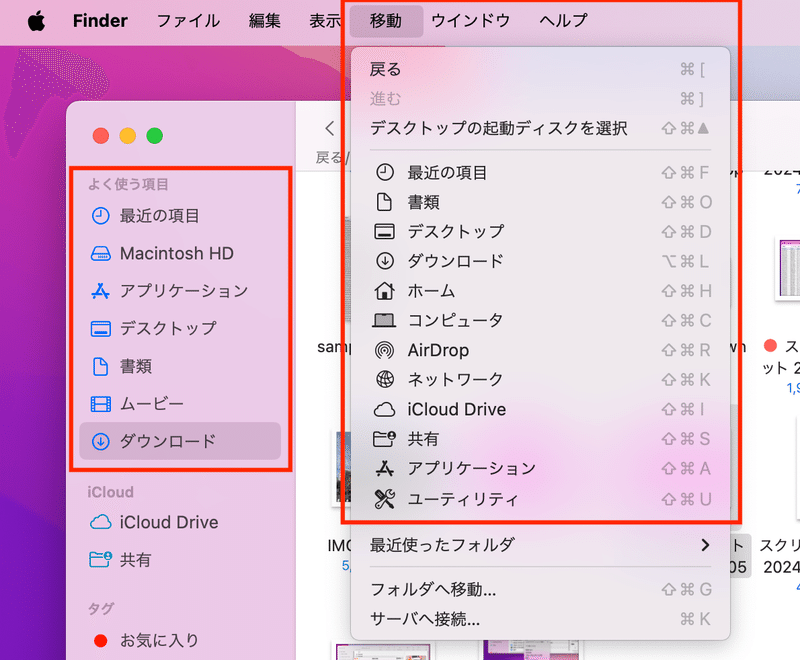800x660 pixels.
Task: Click sidebar アプリケーション app icon
Action: pyautogui.click(x=101, y=291)
